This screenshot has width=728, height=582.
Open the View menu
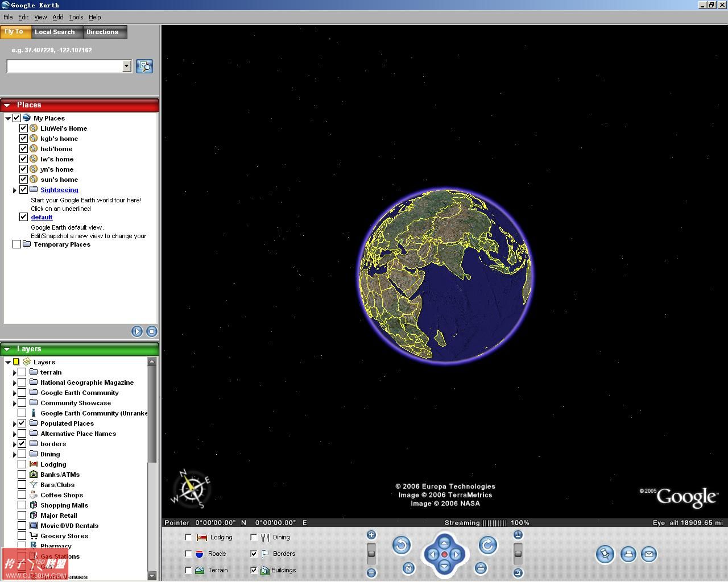coord(40,17)
